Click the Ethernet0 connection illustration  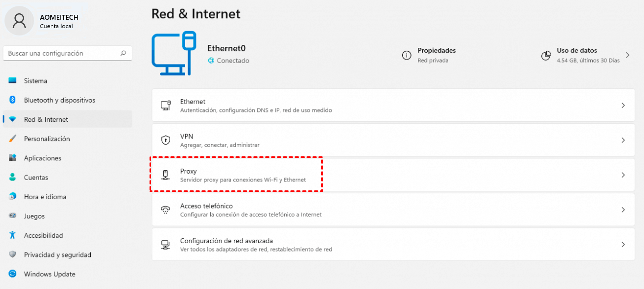(x=175, y=53)
